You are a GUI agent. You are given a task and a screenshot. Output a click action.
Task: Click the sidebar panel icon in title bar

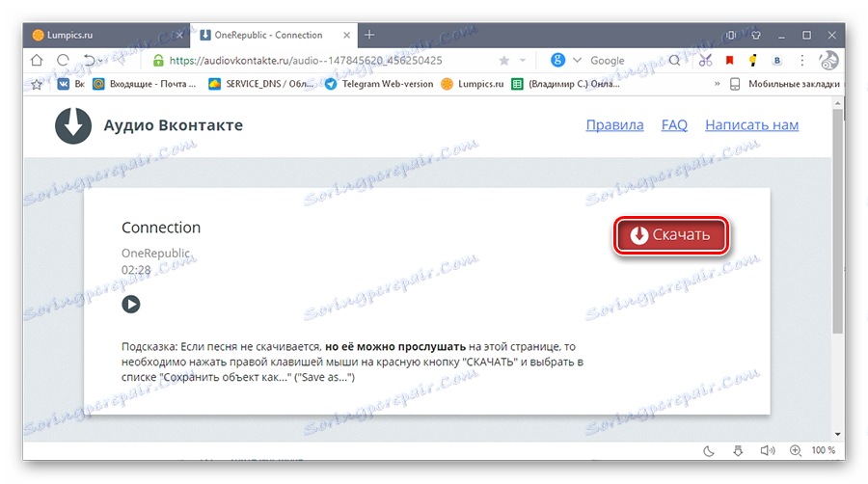click(x=731, y=35)
